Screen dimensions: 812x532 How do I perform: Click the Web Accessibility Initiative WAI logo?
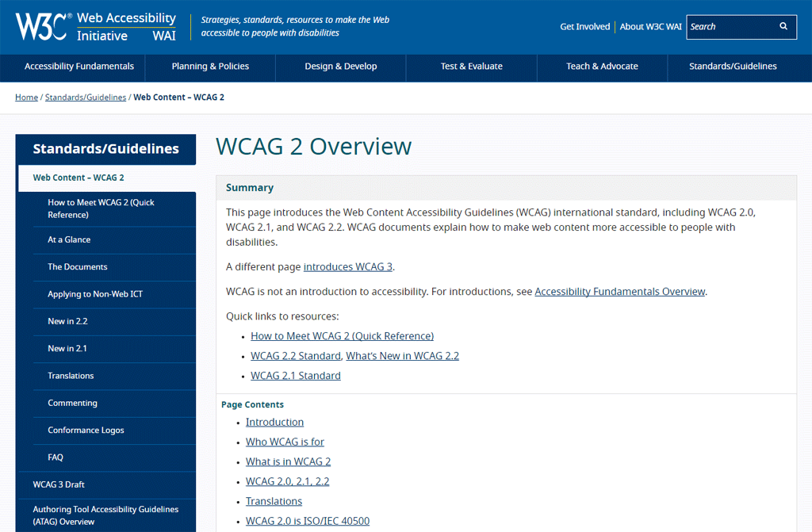coord(126,27)
